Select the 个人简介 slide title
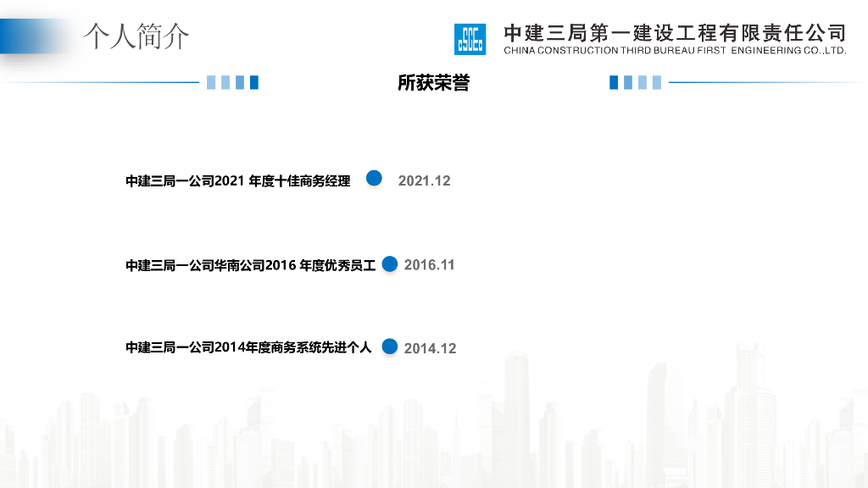 pyautogui.click(x=136, y=36)
